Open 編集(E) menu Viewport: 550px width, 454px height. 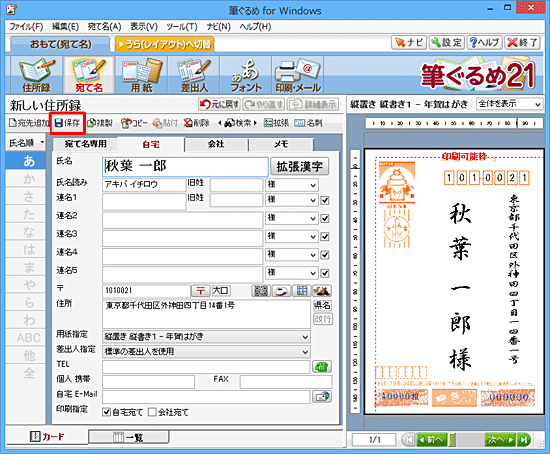click(66, 27)
